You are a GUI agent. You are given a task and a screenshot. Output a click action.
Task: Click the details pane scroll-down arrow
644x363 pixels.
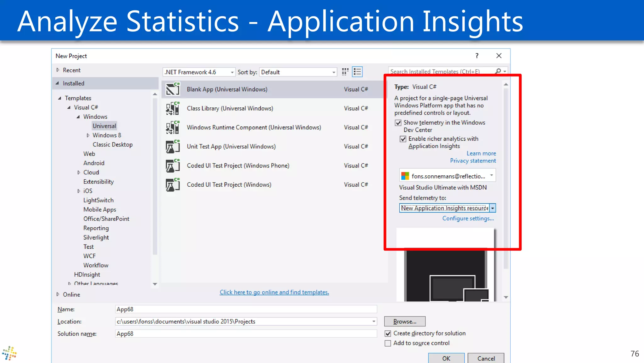point(506,297)
